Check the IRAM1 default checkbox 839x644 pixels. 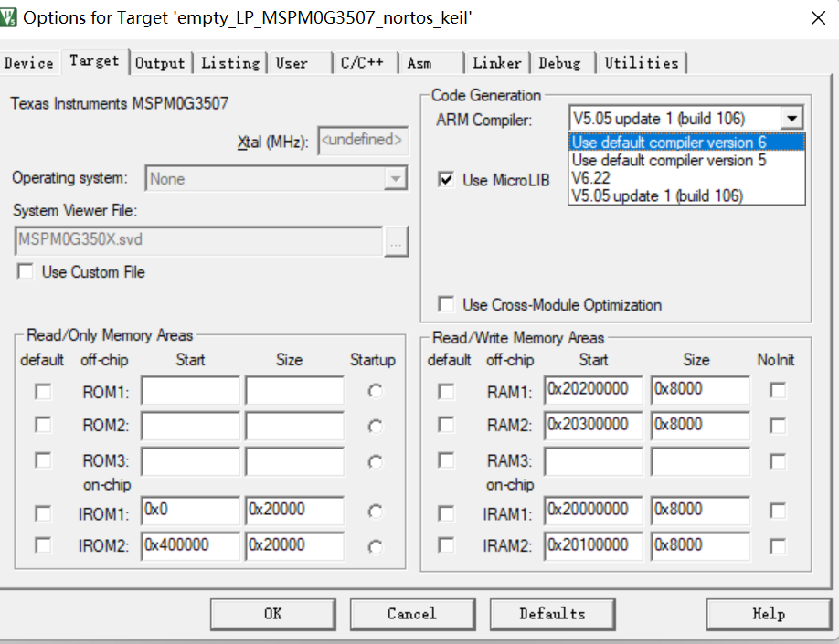446,513
